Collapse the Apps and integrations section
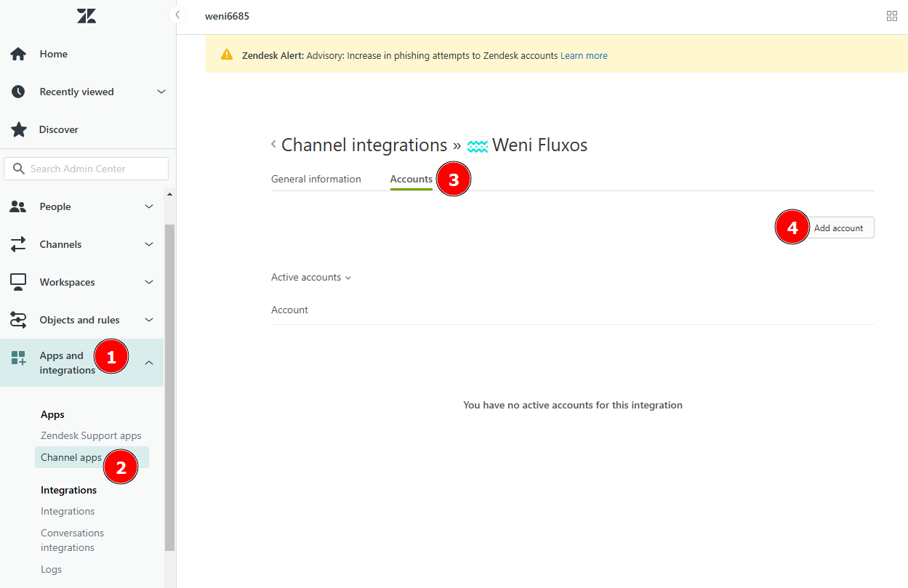908x588 pixels. (149, 363)
